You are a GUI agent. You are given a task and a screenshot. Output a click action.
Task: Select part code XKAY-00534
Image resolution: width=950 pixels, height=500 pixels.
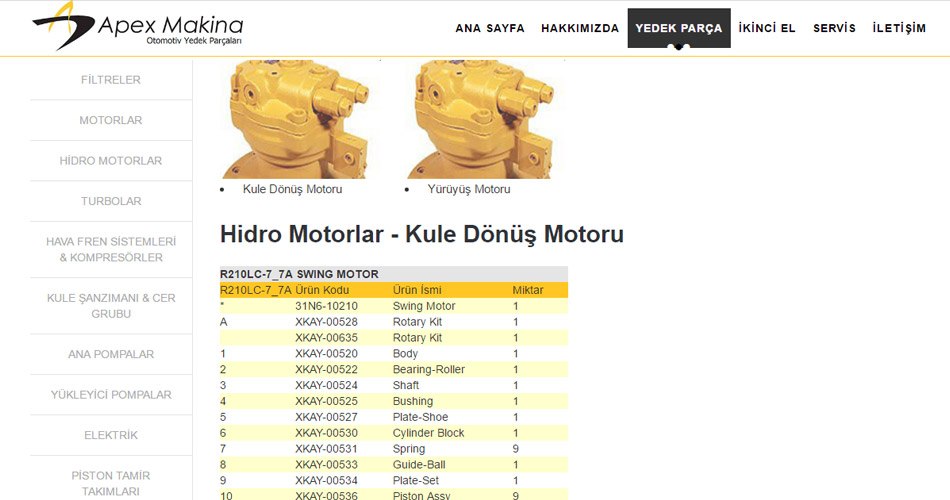tap(327, 480)
